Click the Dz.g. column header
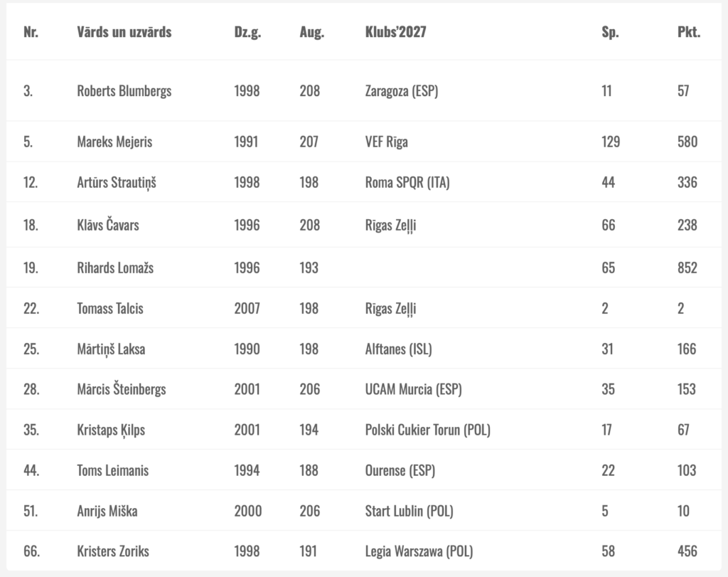Image resolution: width=728 pixels, height=577 pixels. pyautogui.click(x=247, y=32)
